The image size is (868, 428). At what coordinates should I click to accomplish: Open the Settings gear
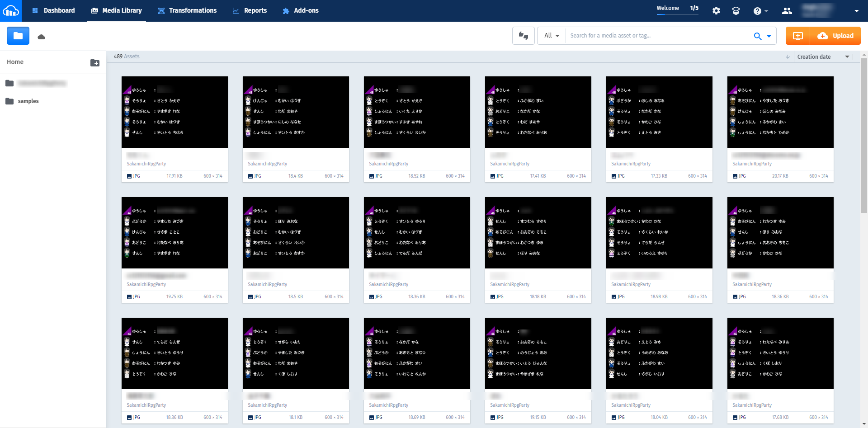[716, 11]
